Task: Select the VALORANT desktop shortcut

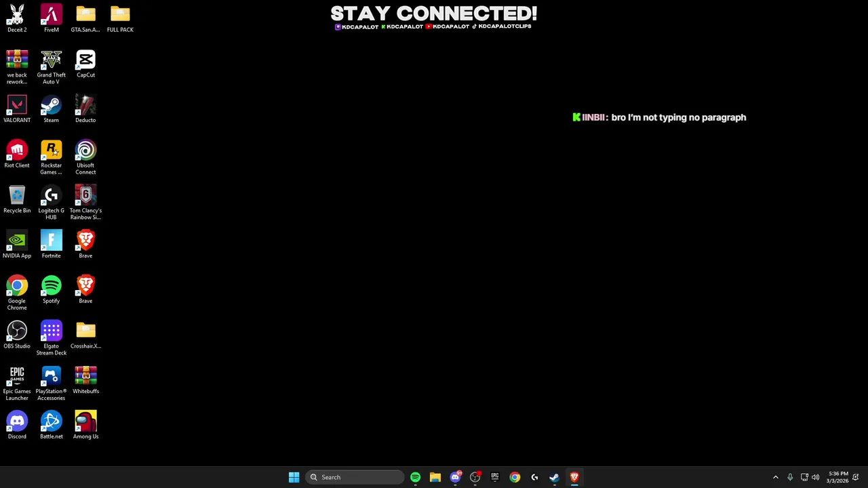Action: (x=17, y=109)
